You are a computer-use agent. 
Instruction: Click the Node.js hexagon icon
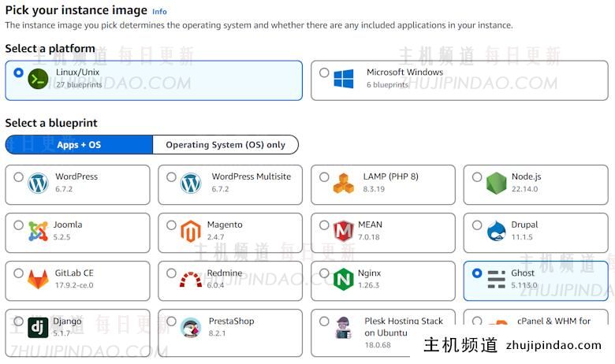tap(496, 183)
